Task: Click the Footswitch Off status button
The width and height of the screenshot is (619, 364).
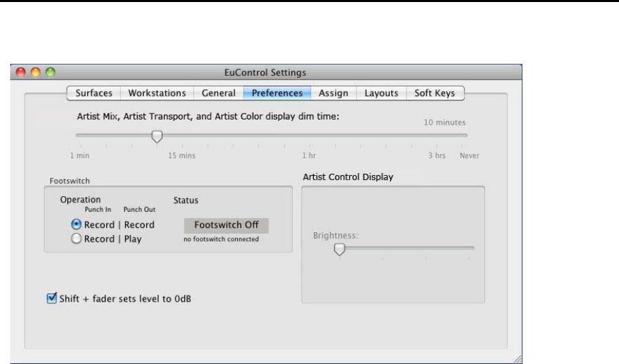Action: (x=226, y=225)
